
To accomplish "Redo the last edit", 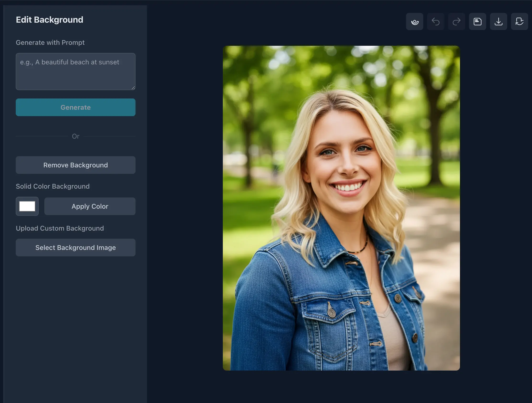I will (x=456, y=21).
